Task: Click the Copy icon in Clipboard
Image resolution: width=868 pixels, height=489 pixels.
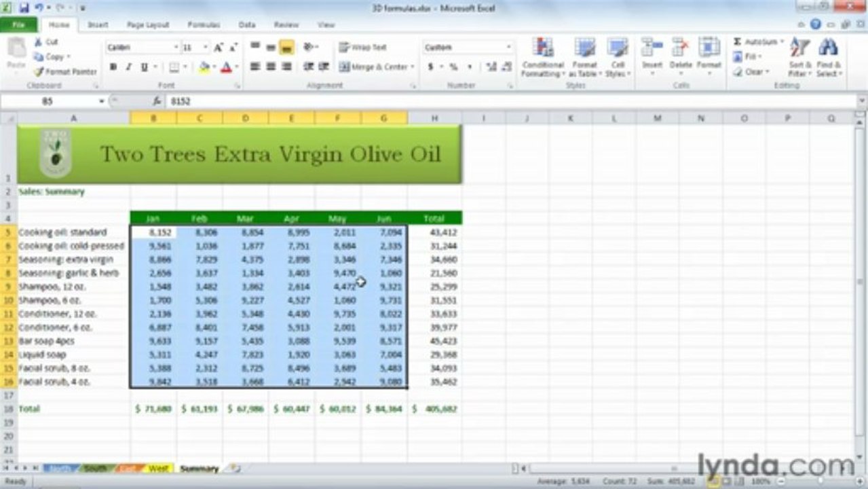Action: [38, 57]
